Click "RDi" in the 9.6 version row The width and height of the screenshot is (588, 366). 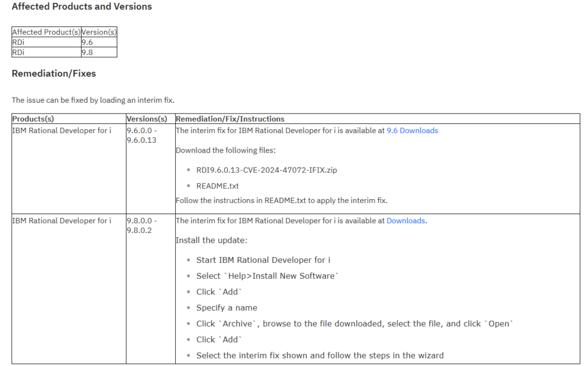(x=18, y=42)
